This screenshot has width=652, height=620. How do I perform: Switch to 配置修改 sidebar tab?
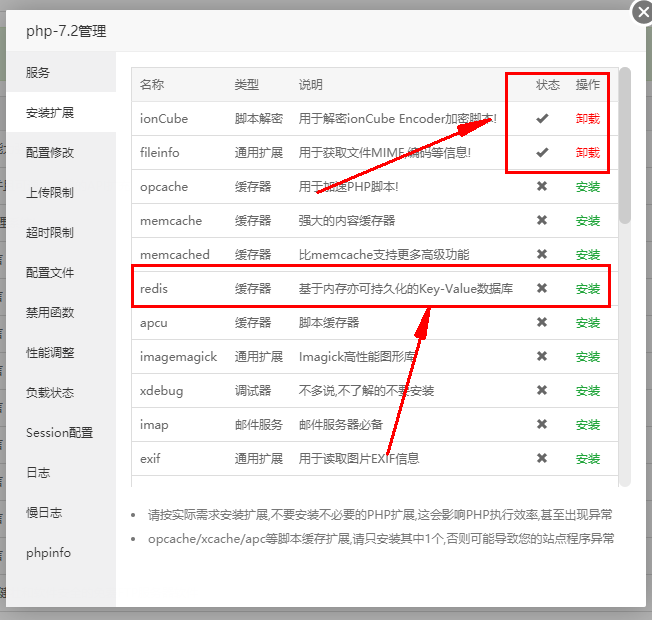50,153
